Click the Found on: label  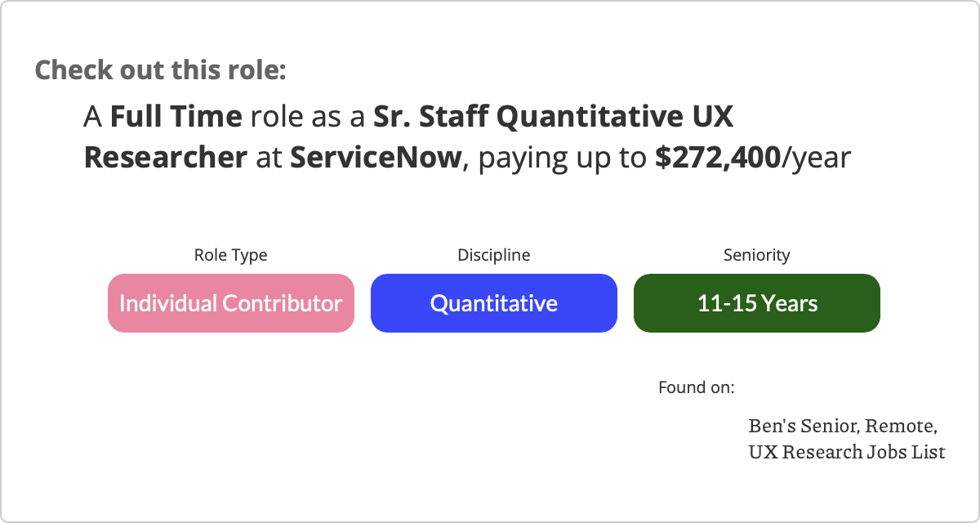[x=697, y=387]
